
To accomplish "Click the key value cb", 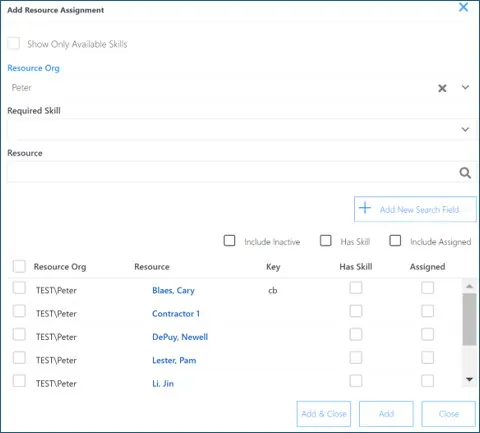I will coord(273,290).
